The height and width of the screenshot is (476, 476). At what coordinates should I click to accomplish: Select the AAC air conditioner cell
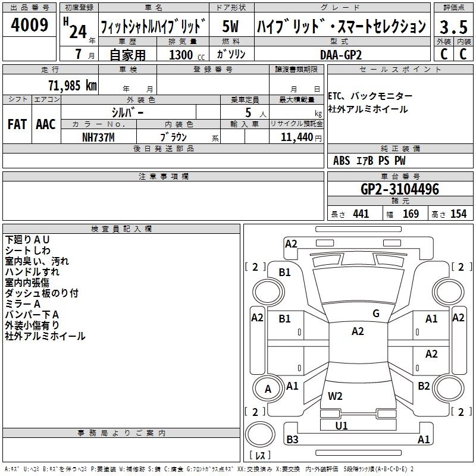click(x=46, y=124)
